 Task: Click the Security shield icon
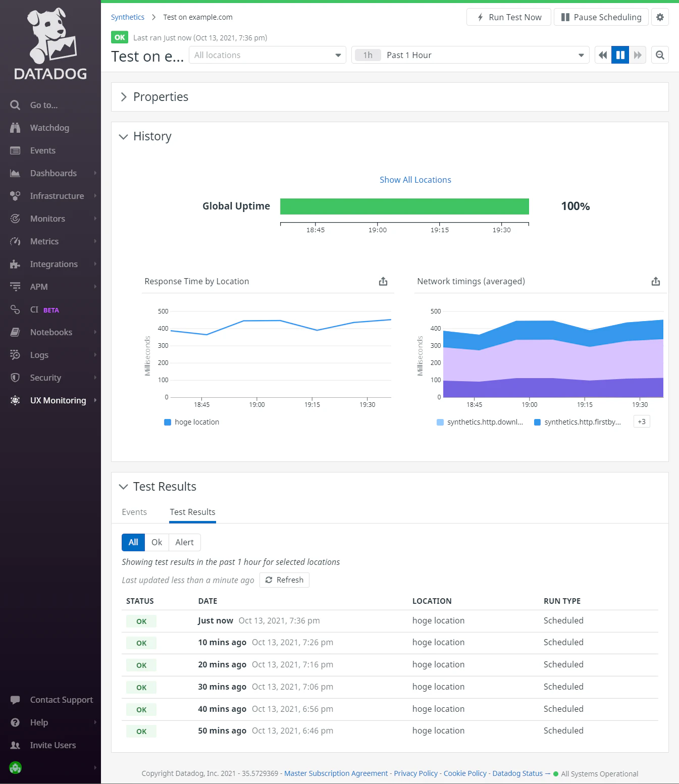tap(15, 378)
